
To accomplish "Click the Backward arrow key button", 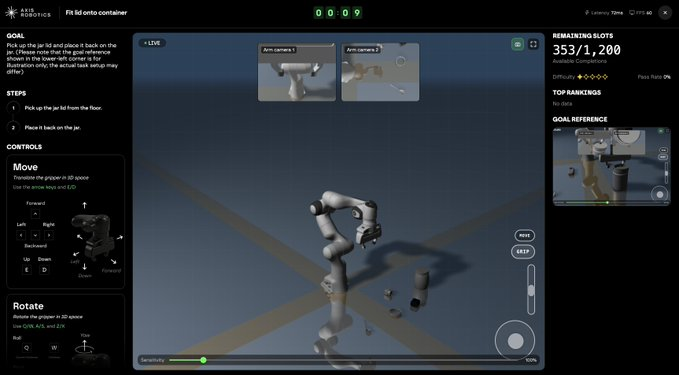I will (36, 235).
